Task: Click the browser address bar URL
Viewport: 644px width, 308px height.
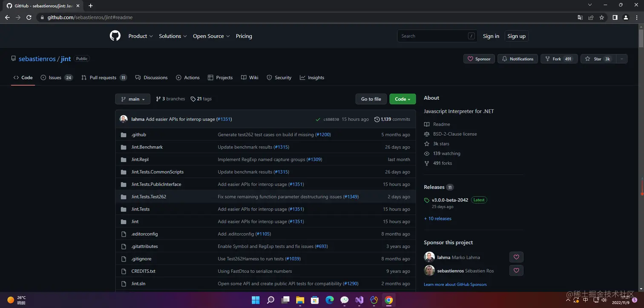Action: 90,17
